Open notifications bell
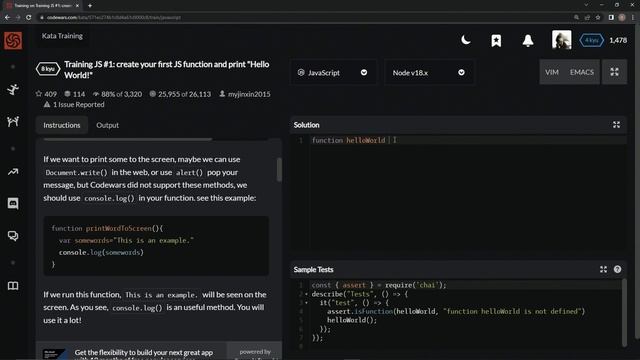Viewport: 640px width, 360px height. (528, 40)
